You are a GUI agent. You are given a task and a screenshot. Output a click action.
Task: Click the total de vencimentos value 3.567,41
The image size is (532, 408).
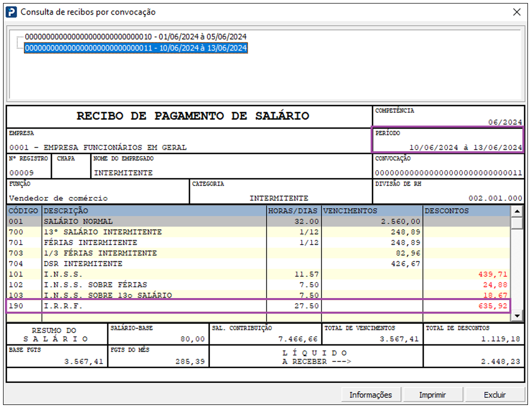(399, 339)
